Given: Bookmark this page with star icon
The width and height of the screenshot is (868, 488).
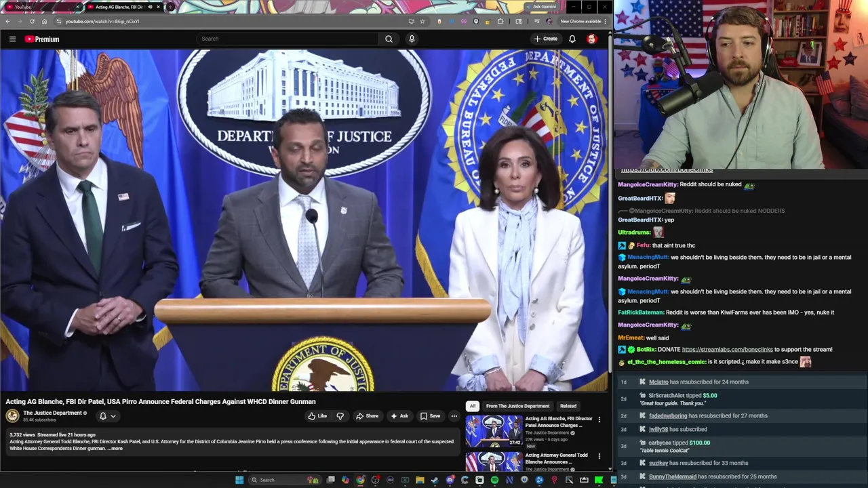Looking at the screenshot, I should pos(422,21).
